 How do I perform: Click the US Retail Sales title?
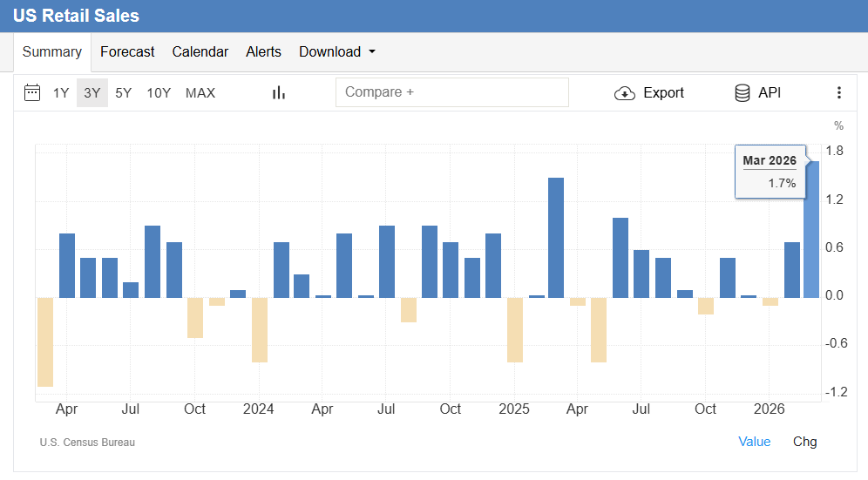76,16
